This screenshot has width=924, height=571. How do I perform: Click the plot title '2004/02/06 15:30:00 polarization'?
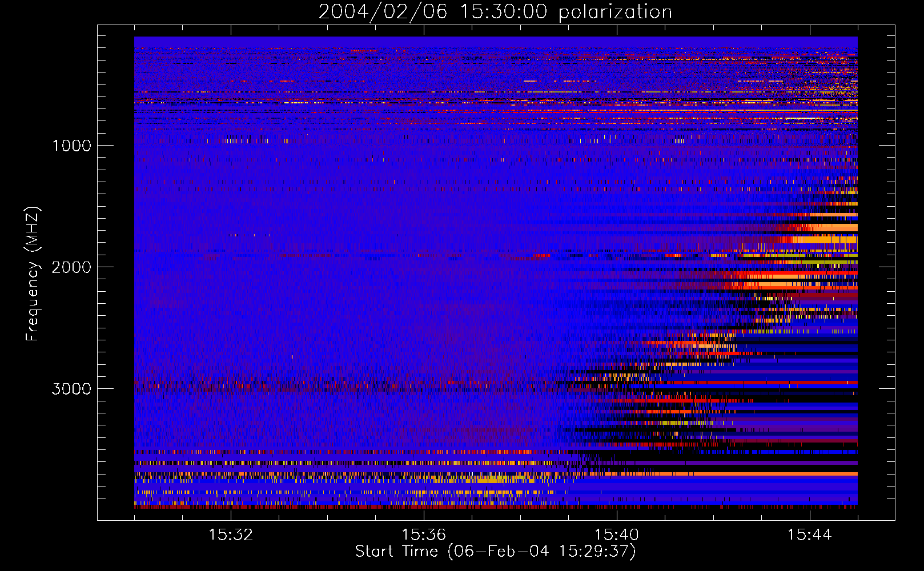tap(495, 12)
